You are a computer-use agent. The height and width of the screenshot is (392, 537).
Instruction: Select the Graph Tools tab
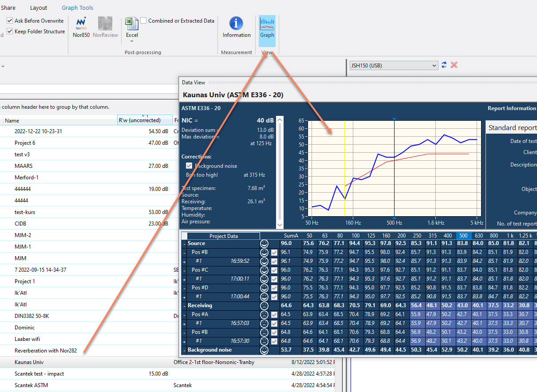click(77, 8)
